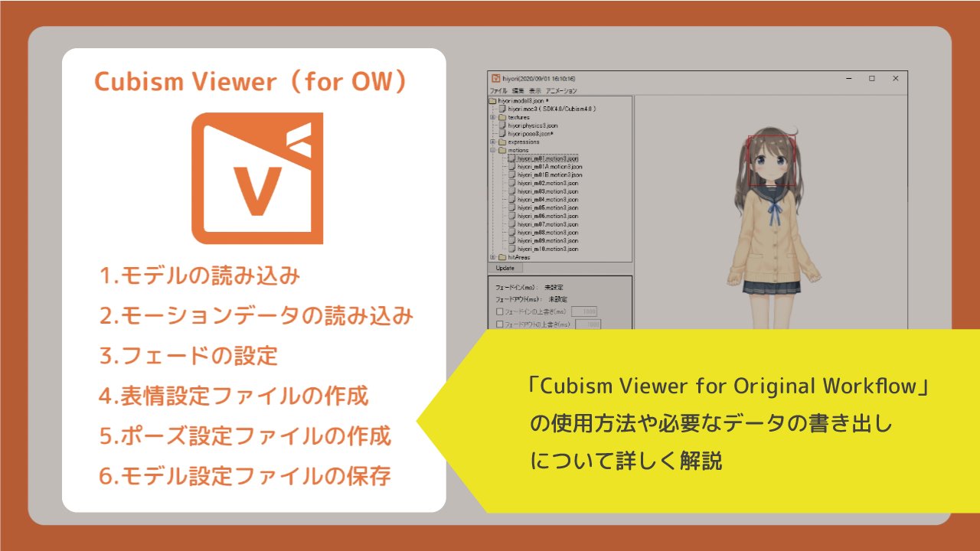This screenshot has height=551, width=980.
Task: Select hiyori_m09.motion3.json in the tree
Action: (x=547, y=241)
